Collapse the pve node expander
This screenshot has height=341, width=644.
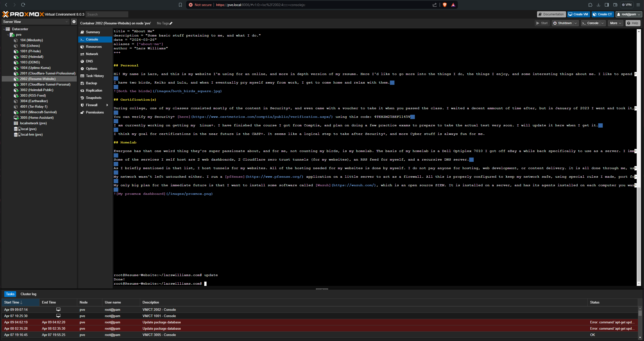click(x=8, y=35)
